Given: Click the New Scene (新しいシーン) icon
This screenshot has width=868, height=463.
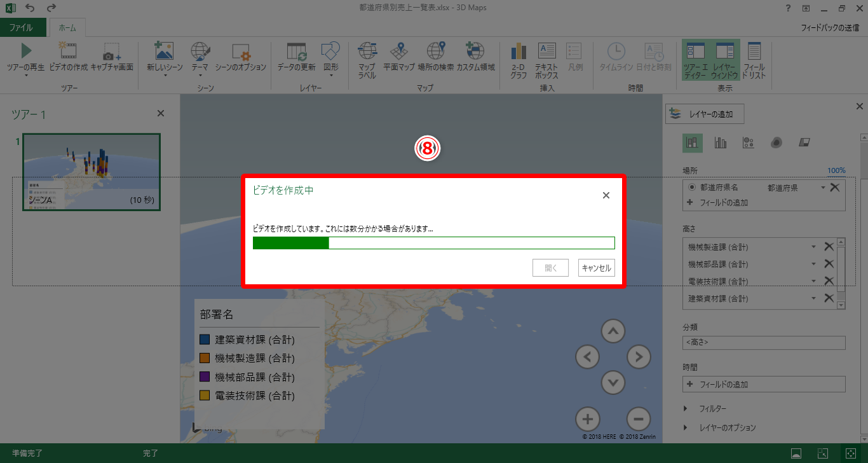Looking at the screenshot, I should (164, 51).
